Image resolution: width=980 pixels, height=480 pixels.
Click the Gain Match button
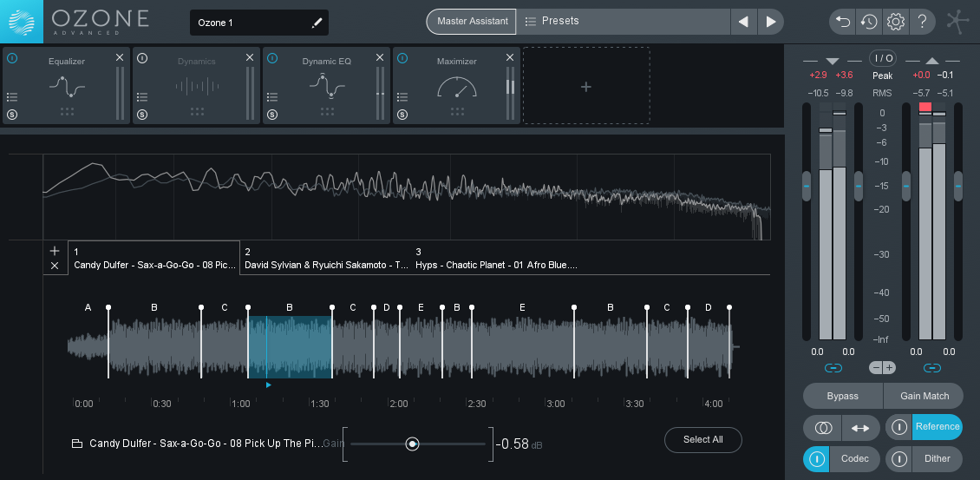pyautogui.click(x=924, y=396)
